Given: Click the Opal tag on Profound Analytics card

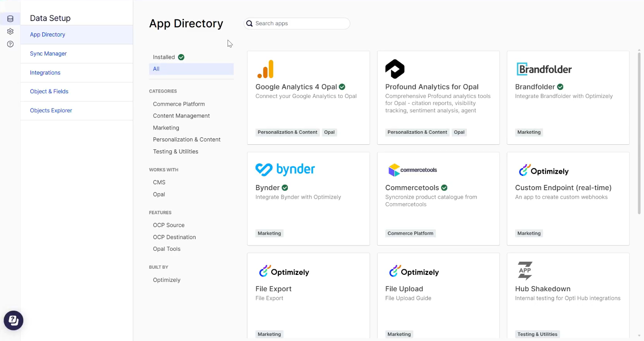Looking at the screenshot, I should click(x=459, y=132).
